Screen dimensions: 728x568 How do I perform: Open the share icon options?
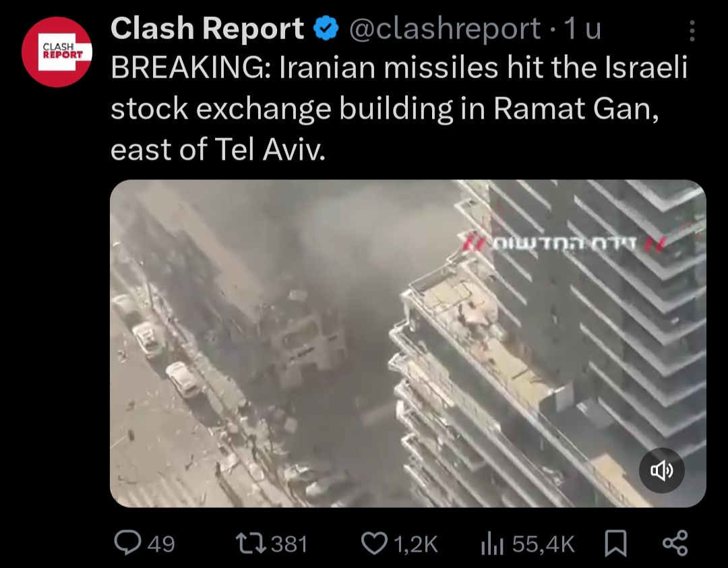[x=675, y=543]
